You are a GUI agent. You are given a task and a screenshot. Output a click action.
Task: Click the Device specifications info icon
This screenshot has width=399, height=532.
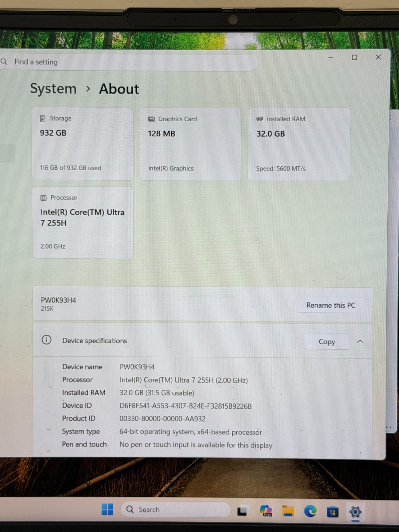pyautogui.click(x=47, y=340)
